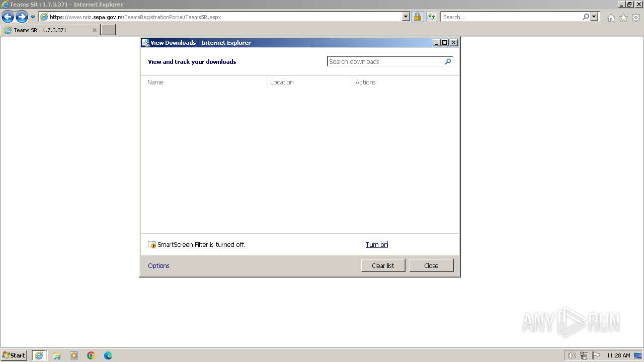Minimize the View Downloads dialog
The width and height of the screenshot is (644, 362).
tap(436, 43)
